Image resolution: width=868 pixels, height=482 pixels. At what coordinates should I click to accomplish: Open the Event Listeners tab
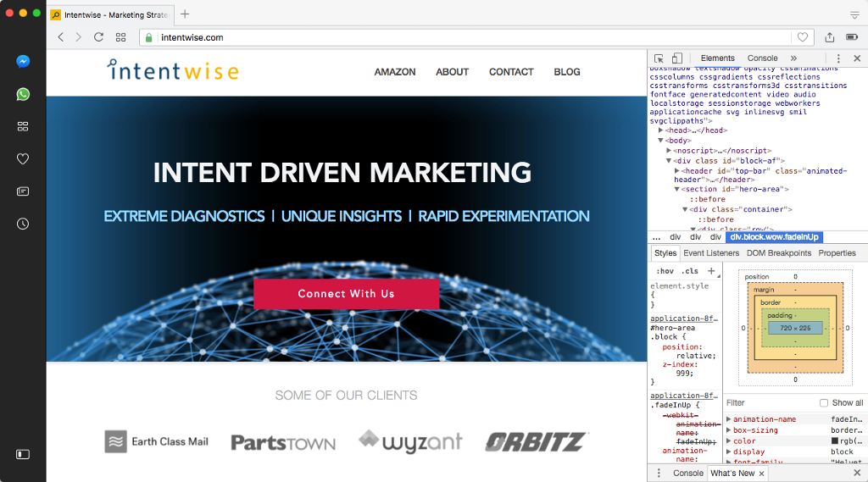pos(711,253)
